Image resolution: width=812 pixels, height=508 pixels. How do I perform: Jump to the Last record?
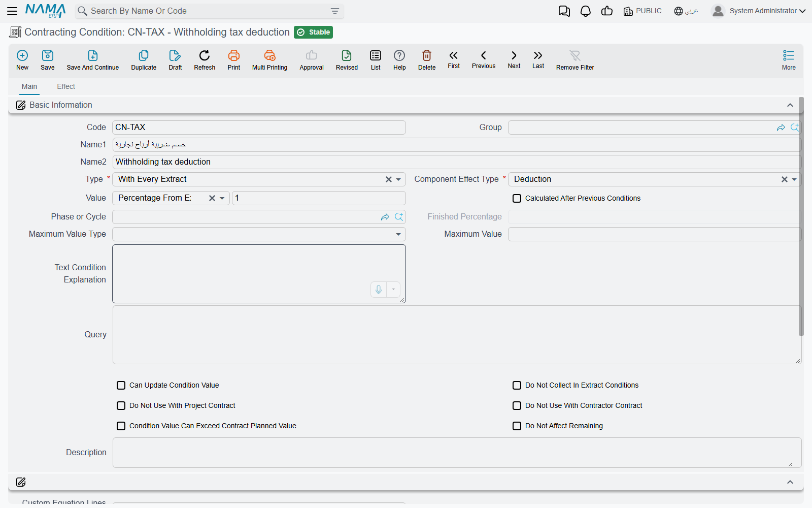[x=538, y=55]
